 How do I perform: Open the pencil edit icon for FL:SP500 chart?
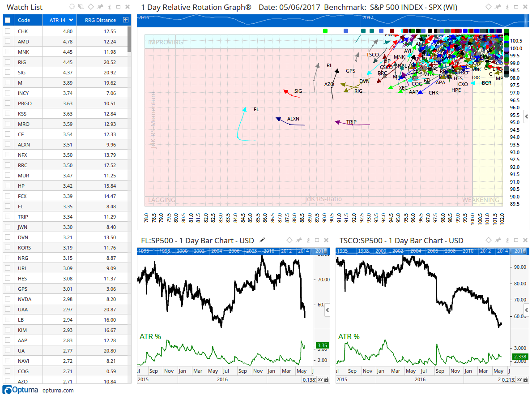tap(262, 241)
